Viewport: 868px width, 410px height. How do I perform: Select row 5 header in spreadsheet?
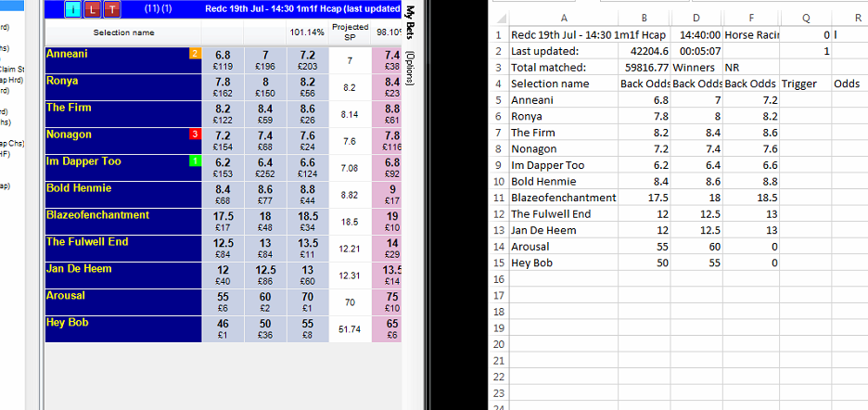click(498, 99)
